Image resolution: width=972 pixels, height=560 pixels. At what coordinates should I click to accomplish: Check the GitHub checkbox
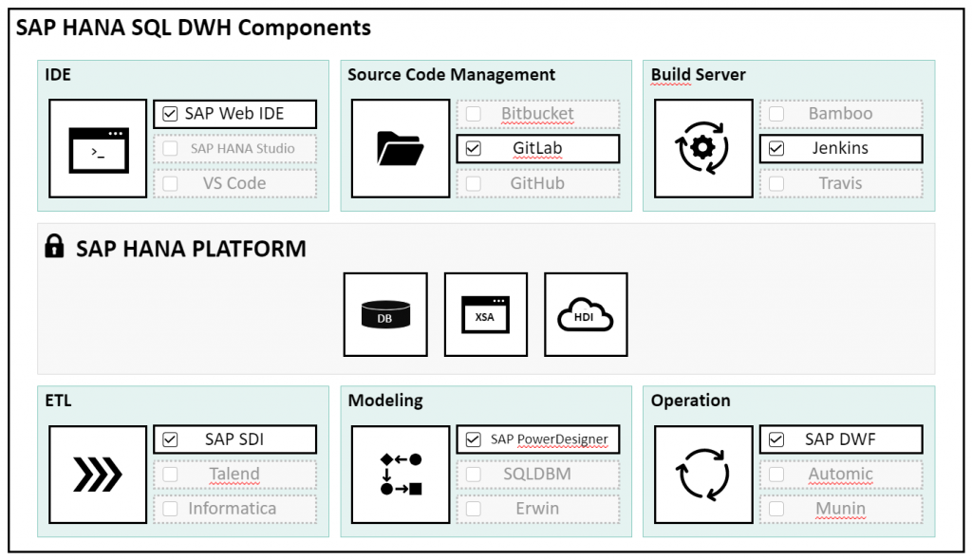pyautogui.click(x=473, y=183)
